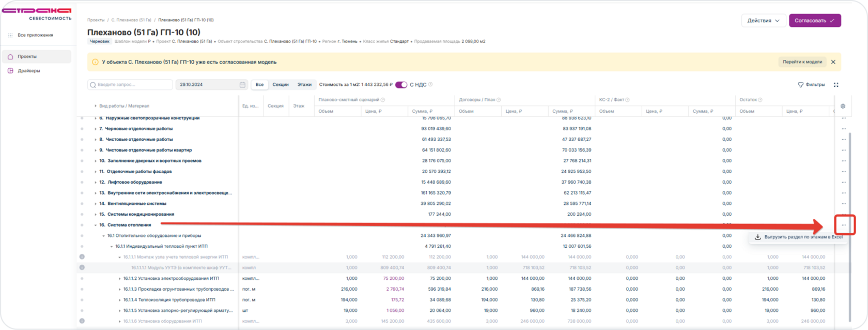Click the 29.10.2024 date field
Image resolution: width=868 pixels, height=330 pixels.
[212, 85]
